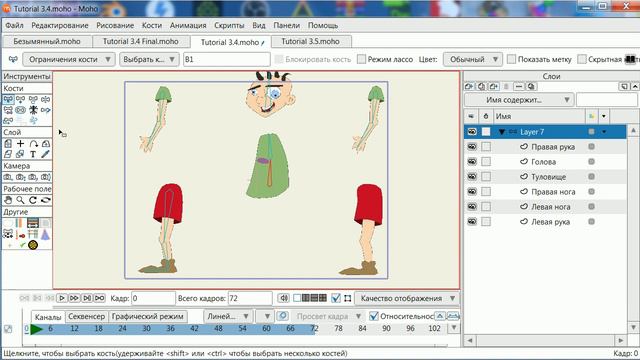The width and height of the screenshot is (640, 360).
Task: Switch to Графический режим tab
Action: pyautogui.click(x=147, y=316)
